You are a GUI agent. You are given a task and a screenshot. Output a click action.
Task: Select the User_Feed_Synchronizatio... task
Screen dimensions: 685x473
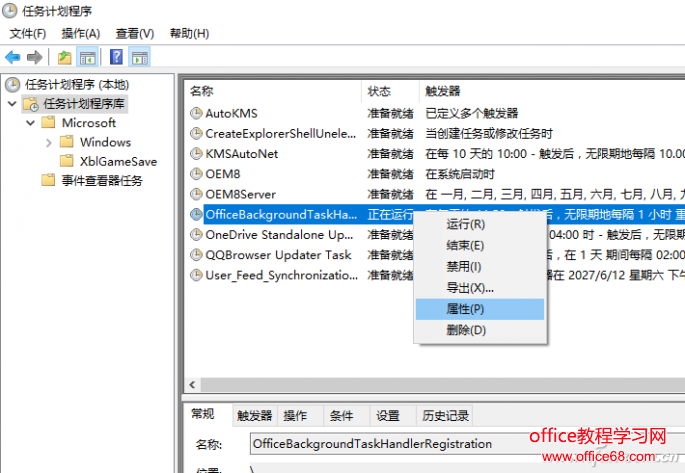[x=281, y=275]
